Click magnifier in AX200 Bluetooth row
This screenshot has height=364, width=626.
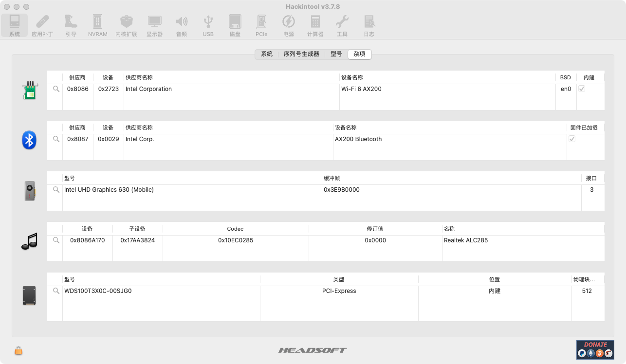pyautogui.click(x=56, y=139)
